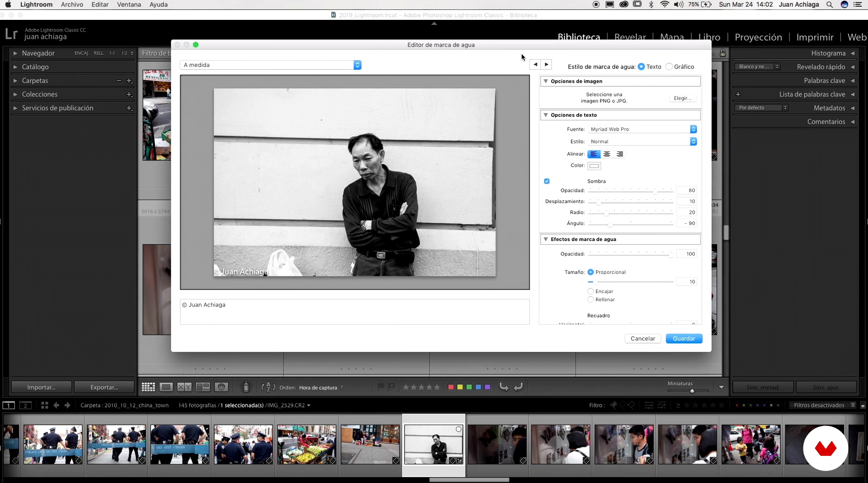Open Spotlight search in menu bar
Image resolution: width=868 pixels, height=483 pixels.
[830, 5]
